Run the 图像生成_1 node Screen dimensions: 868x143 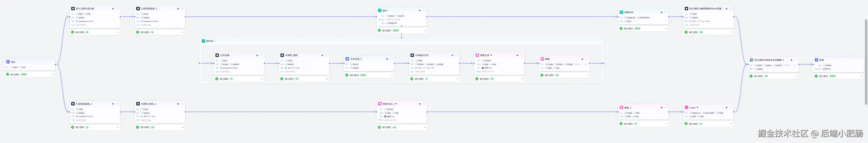click(x=420, y=104)
